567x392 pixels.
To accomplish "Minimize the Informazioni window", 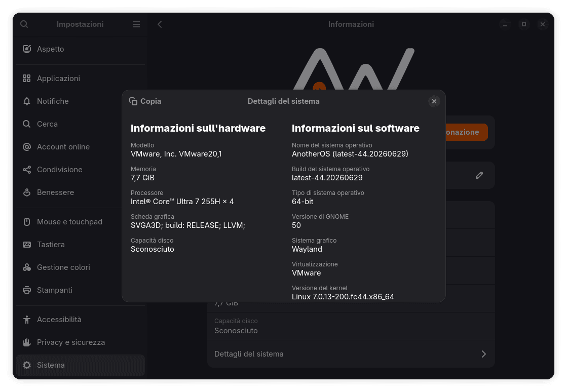I will (505, 24).
